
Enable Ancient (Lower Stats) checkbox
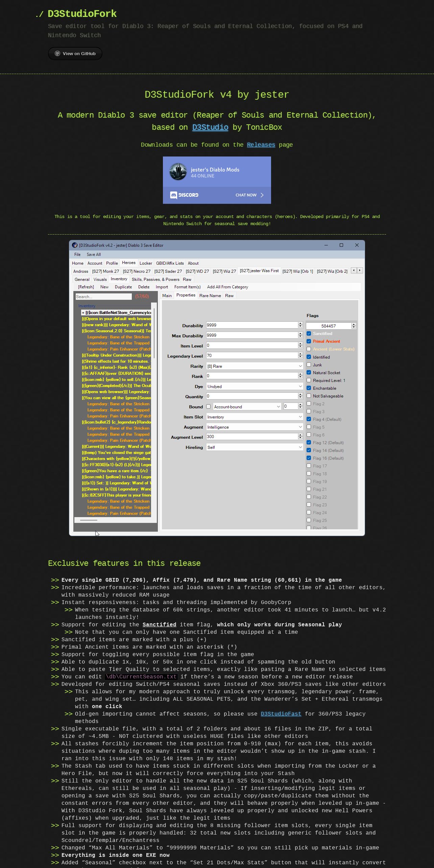pos(309,349)
